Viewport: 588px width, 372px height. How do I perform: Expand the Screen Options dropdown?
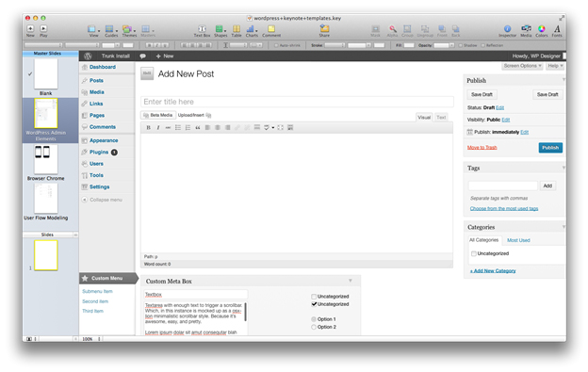click(522, 66)
